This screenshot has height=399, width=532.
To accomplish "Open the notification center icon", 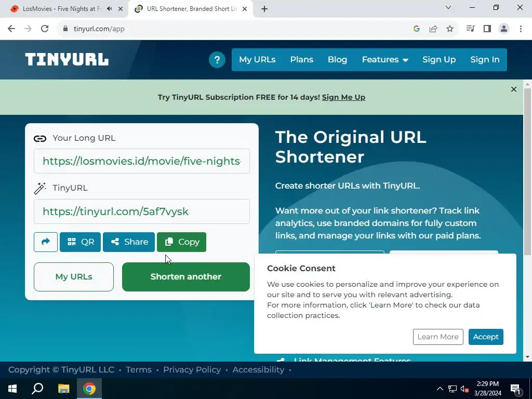I will pos(515,389).
